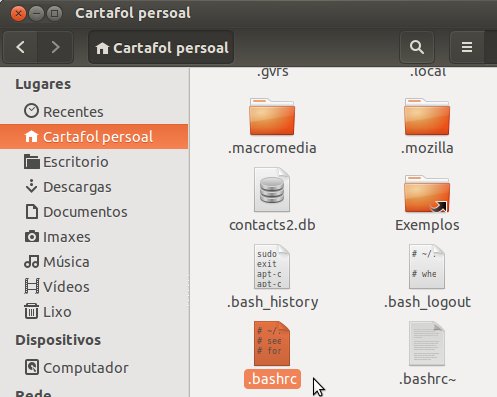Open Vídeos in the sidebar

pyautogui.click(x=94, y=287)
